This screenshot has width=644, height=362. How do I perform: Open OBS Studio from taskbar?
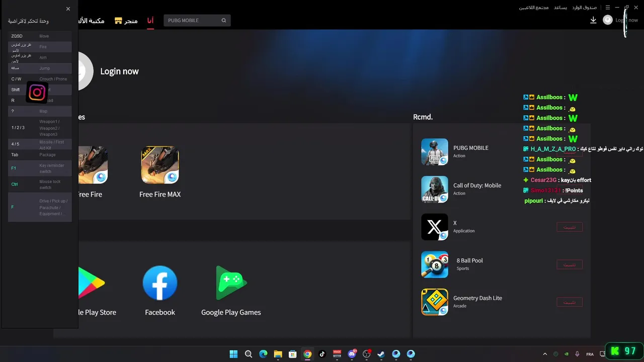(x=366, y=354)
